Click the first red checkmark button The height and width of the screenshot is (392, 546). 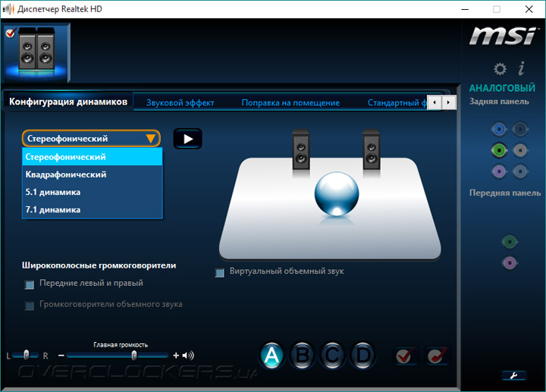(x=405, y=356)
